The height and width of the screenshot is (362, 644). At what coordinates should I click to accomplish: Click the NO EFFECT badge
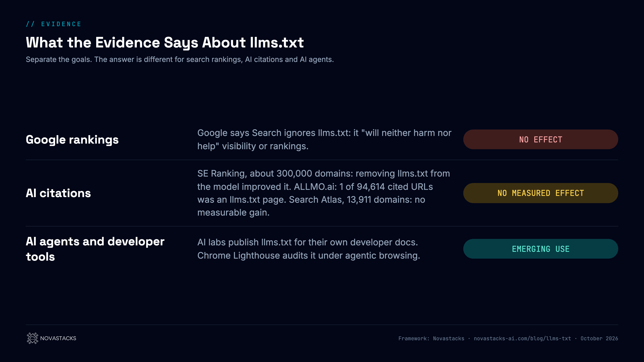click(541, 139)
